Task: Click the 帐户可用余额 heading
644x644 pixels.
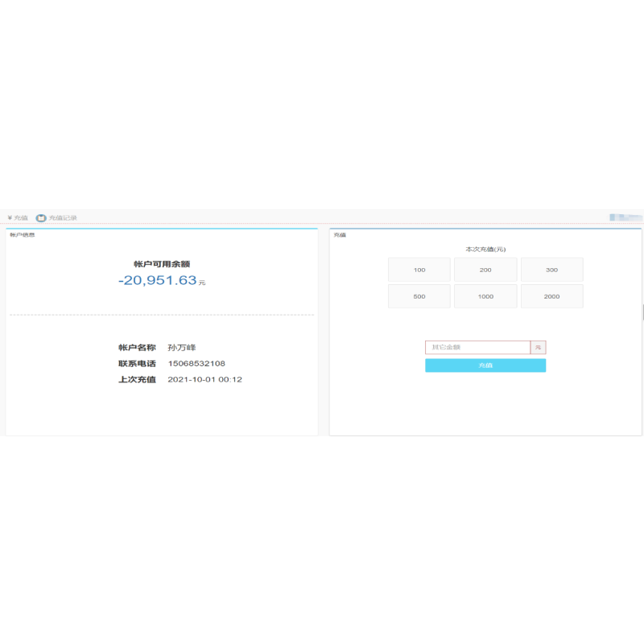Action: click(x=162, y=264)
